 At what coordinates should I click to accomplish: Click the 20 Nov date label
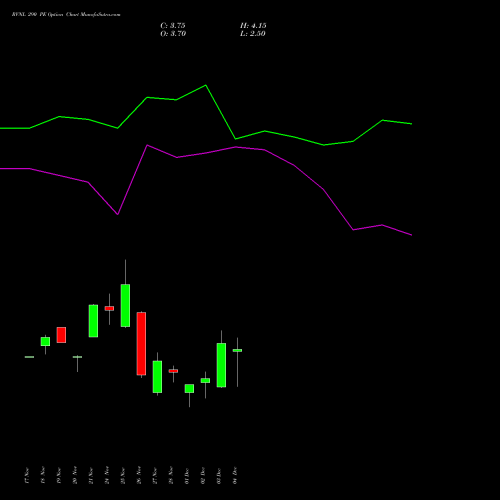click(75, 476)
